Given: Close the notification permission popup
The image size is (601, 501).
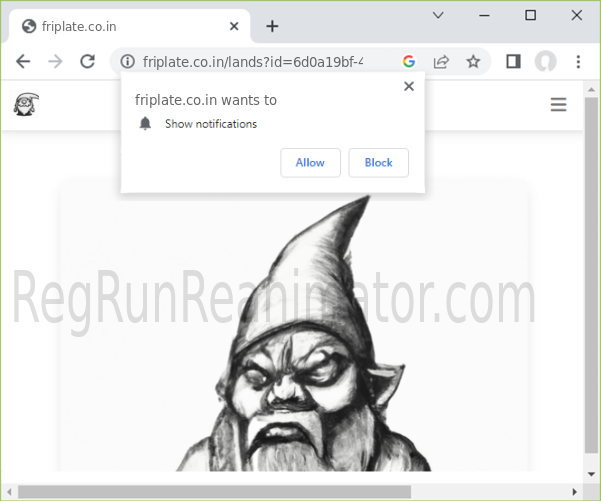Looking at the screenshot, I should 408,87.
